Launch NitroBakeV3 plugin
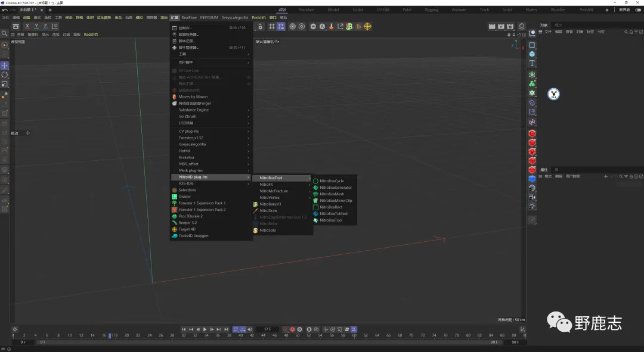644x352 pixels. [x=283, y=204]
